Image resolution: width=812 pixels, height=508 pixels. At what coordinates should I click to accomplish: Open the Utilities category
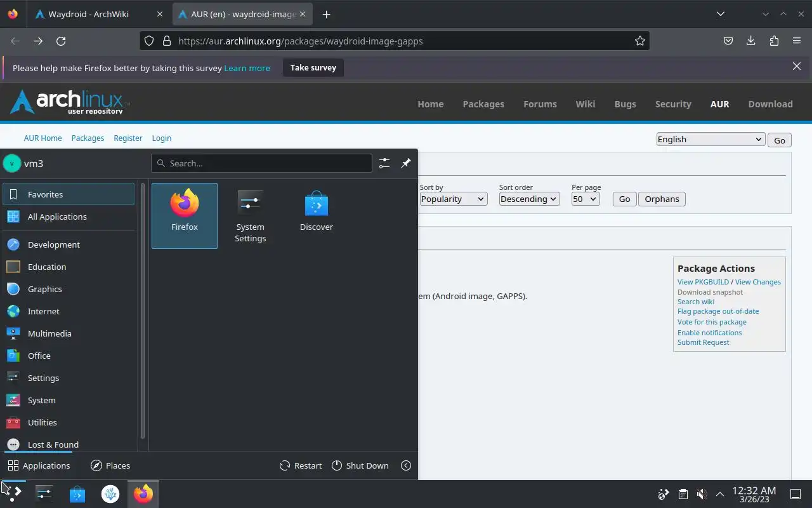tap(69, 422)
